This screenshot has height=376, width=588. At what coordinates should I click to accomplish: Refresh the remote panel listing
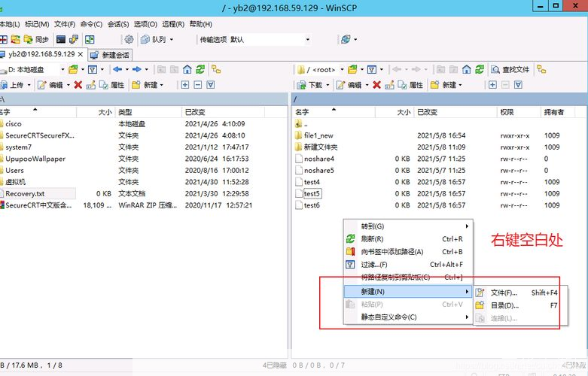click(480, 69)
